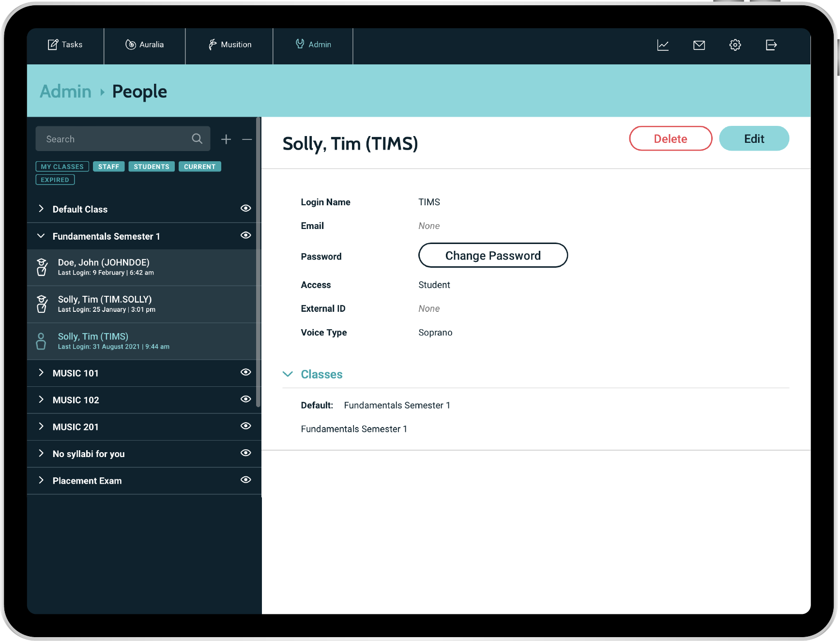Click John Doe's student avatar icon

(x=42, y=267)
